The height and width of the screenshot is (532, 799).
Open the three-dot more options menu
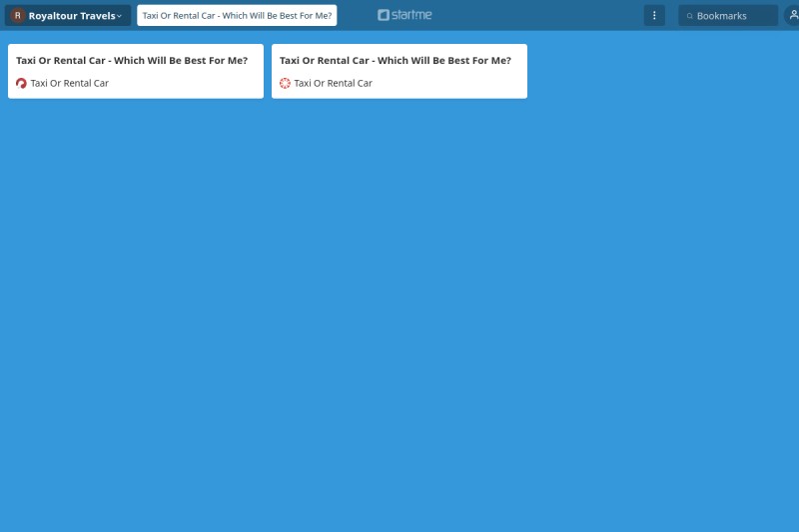point(654,15)
